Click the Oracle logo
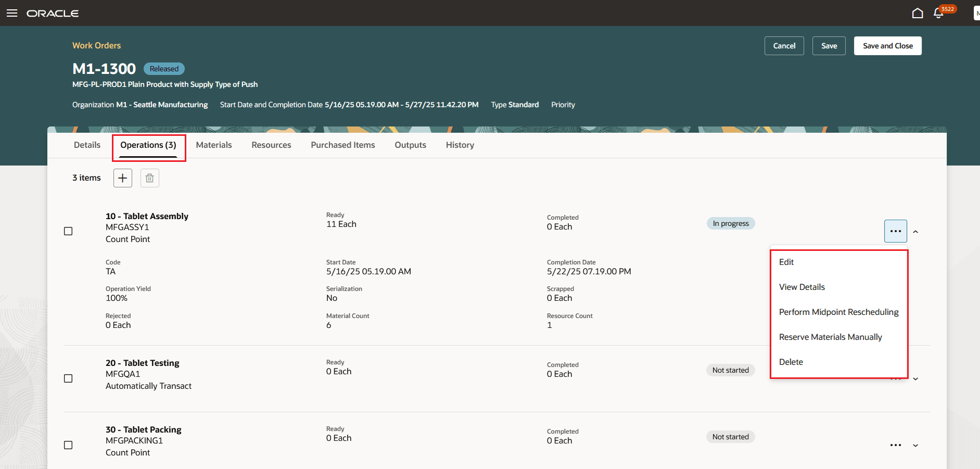 (53, 13)
